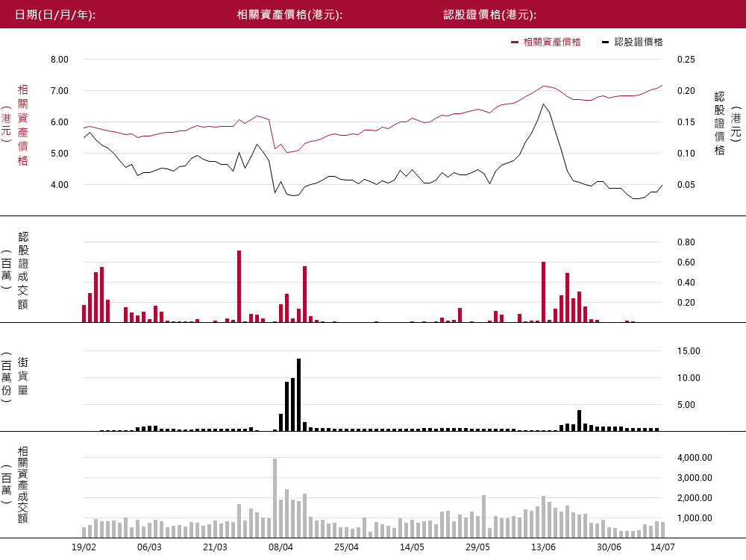
Task: Click the 0.40 warrant turnover axis value
Action: [686, 283]
